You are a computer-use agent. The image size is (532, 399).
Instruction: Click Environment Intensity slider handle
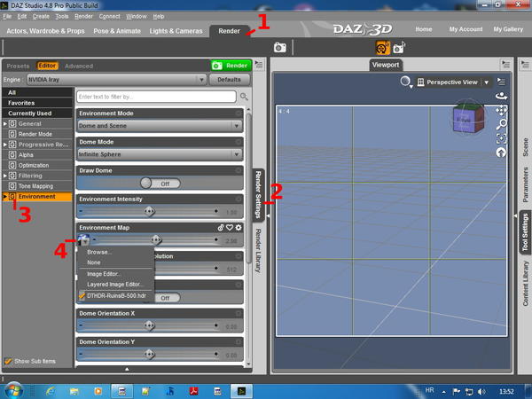click(x=149, y=211)
